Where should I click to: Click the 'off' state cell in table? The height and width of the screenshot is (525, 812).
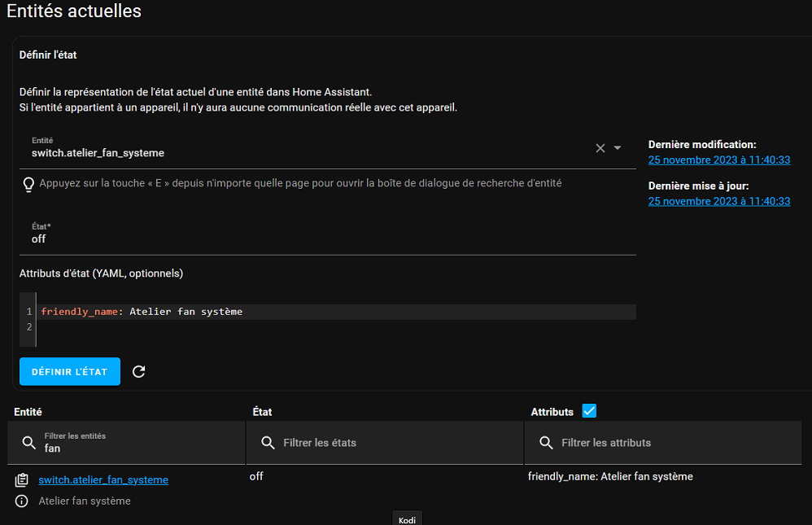[x=256, y=476]
